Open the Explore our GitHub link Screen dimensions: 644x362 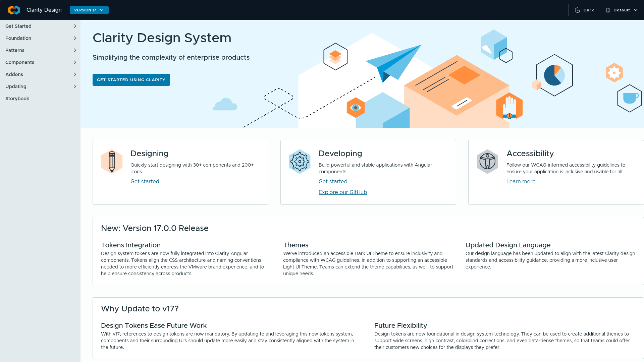click(x=343, y=192)
